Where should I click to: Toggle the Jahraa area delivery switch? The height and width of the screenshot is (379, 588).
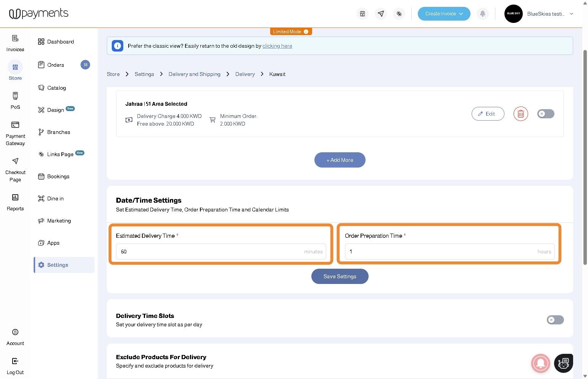pos(546,114)
